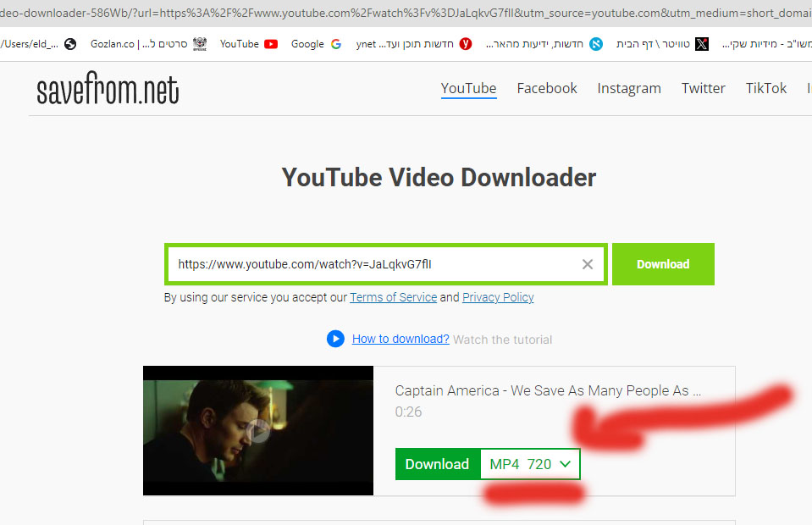812x525 pixels.
Task: Click the YouTube URL input field
Action: click(373, 264)
